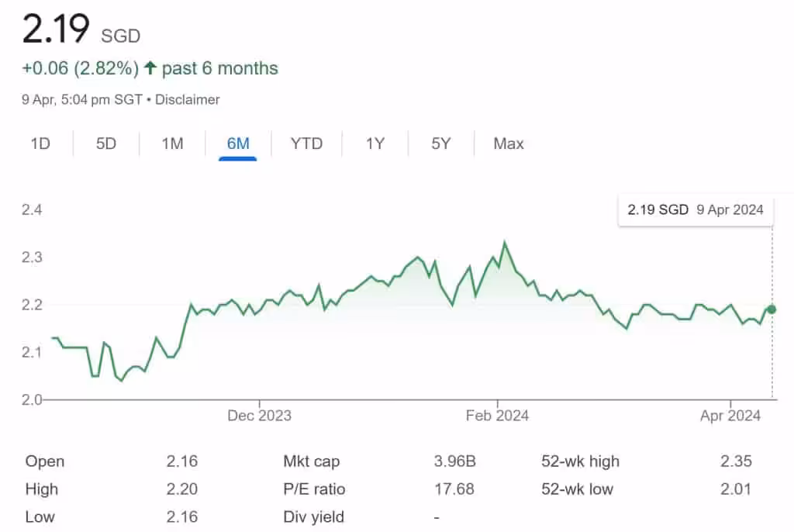Click the 52-week high value 2.35
Viewport: 794px width, 532px height.
[x=737, y=461]
